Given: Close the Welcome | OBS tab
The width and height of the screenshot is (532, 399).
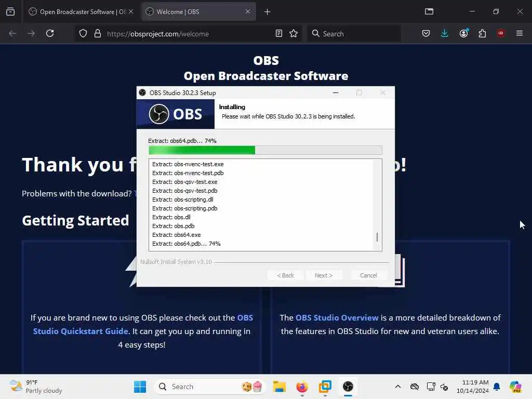Looking at the screenshot, I should 248,11.
